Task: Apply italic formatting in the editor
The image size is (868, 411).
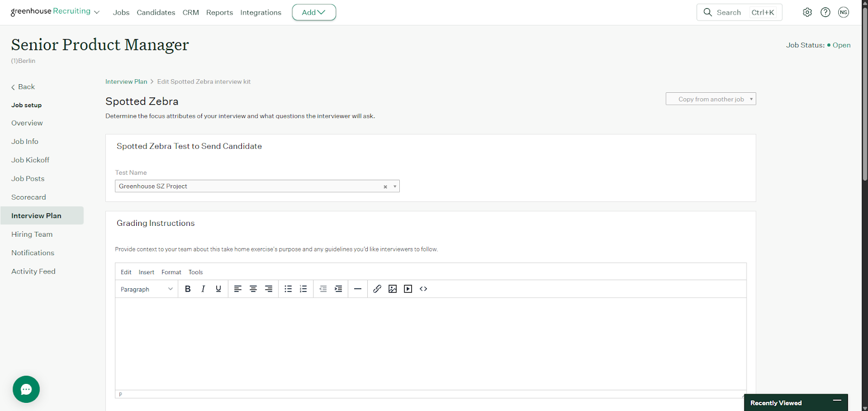Action: tap(203, 289)
